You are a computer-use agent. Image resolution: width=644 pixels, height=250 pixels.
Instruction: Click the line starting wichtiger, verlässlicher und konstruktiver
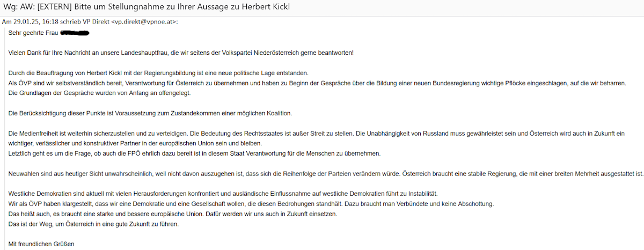point(135,143)
